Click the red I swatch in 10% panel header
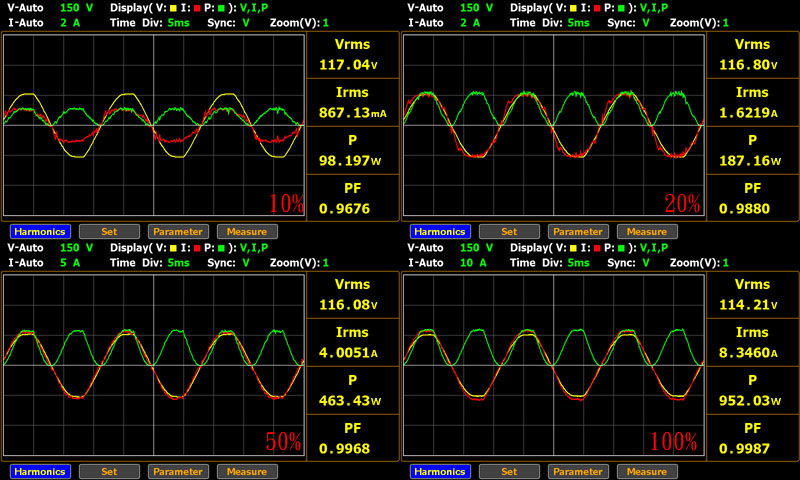800x480 pixels. pos(197,8)
